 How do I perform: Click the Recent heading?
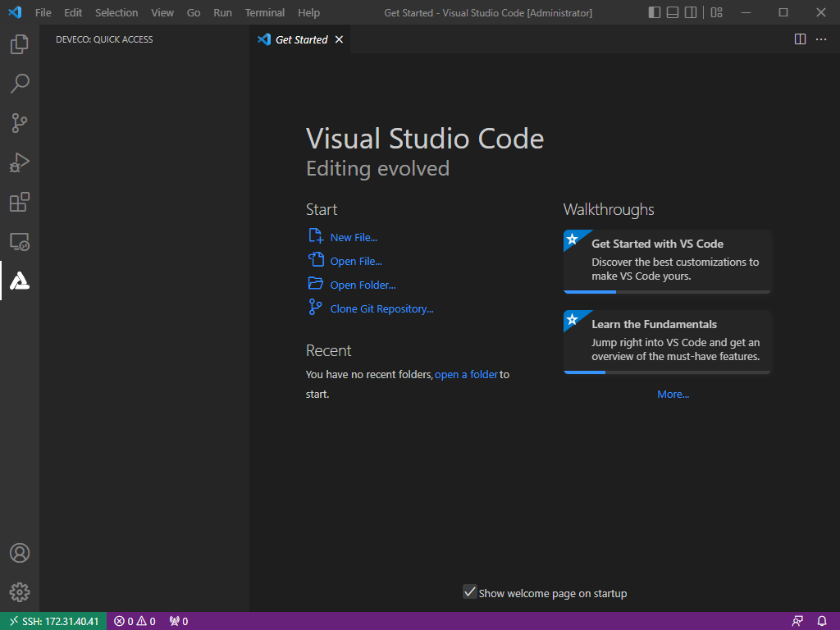[328, 350]
